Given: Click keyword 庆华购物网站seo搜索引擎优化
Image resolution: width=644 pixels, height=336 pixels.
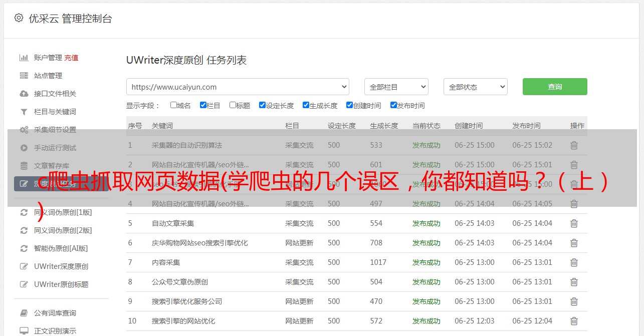Looking at the screenshot, I should pyautogui.click(x=200, y=243).
